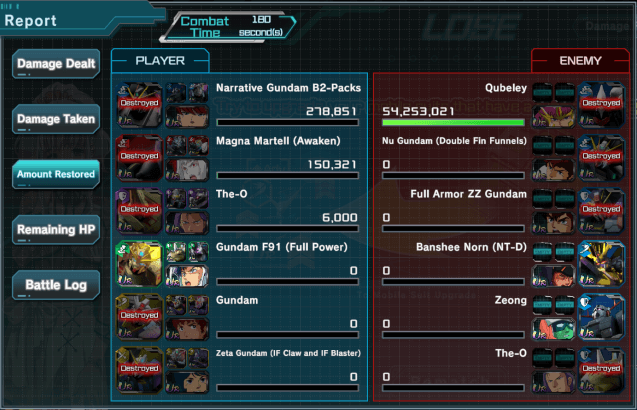This screenshot has width=637, height=410.
Task: Select the destroyed Gundam unit icon
Action: pyautogui.click(x=139, y=317)
